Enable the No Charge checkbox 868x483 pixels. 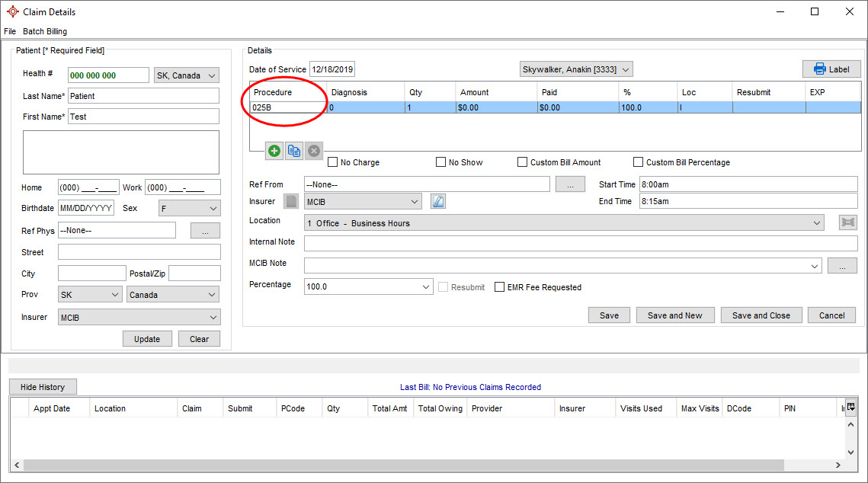pyautogui.click(x=333, y=162)
